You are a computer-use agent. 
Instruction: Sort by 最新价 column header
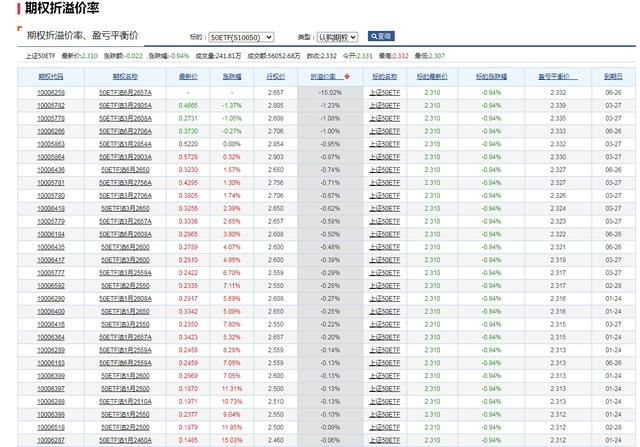pos(187,76)
